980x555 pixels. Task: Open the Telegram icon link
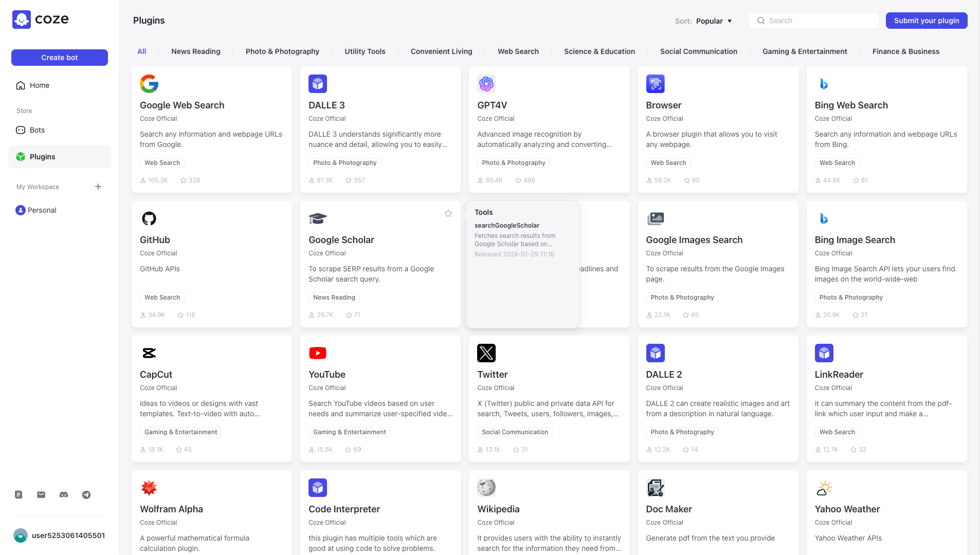[86, 495]
